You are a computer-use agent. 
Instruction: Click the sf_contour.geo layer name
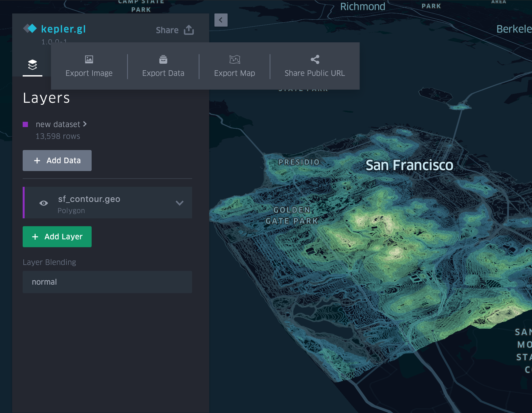pos(89,199)
